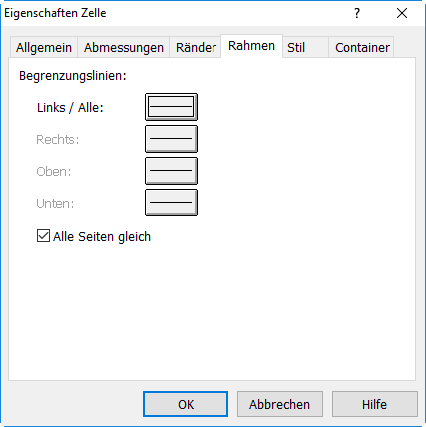Open the Oben border line style button
This screenshot has width=426, height=427.
(171, 171)
